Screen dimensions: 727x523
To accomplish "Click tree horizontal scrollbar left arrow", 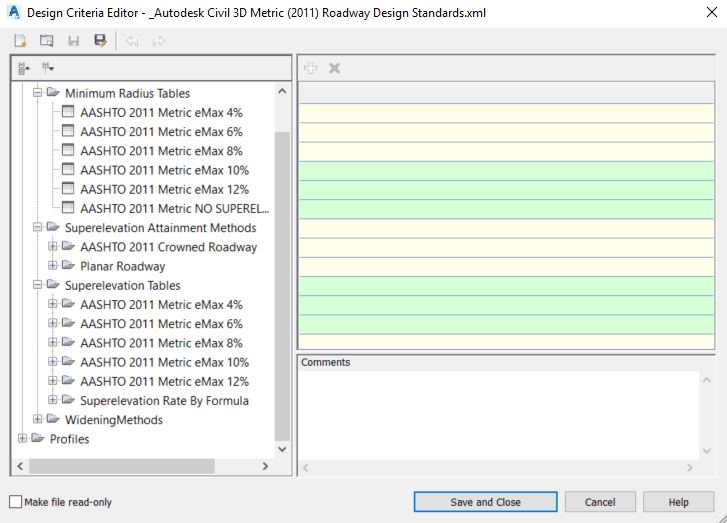I will pos(20,466).
